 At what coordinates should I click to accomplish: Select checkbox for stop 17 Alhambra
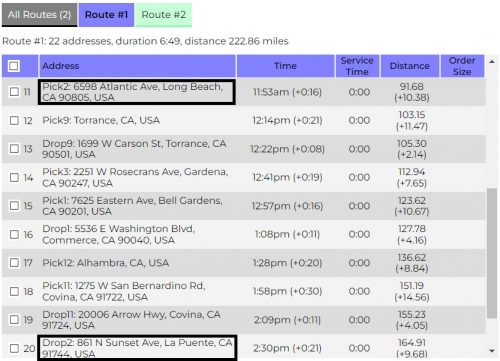tap(14, 263)
